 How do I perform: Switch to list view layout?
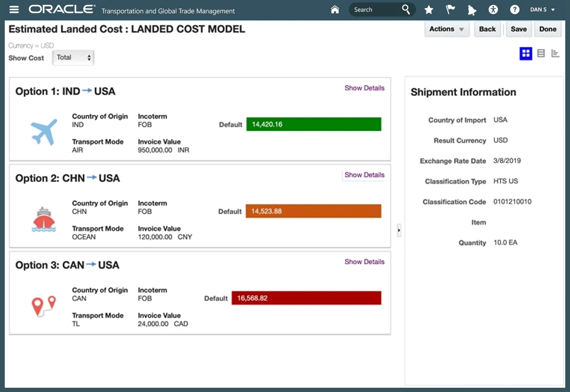coord(541,54)
